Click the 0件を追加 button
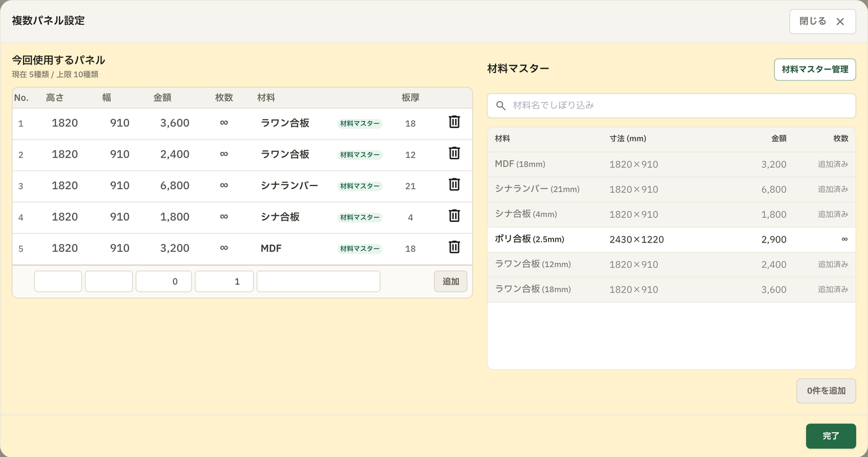The height and width of the screenshot is (457, 868). click(826, 391)
